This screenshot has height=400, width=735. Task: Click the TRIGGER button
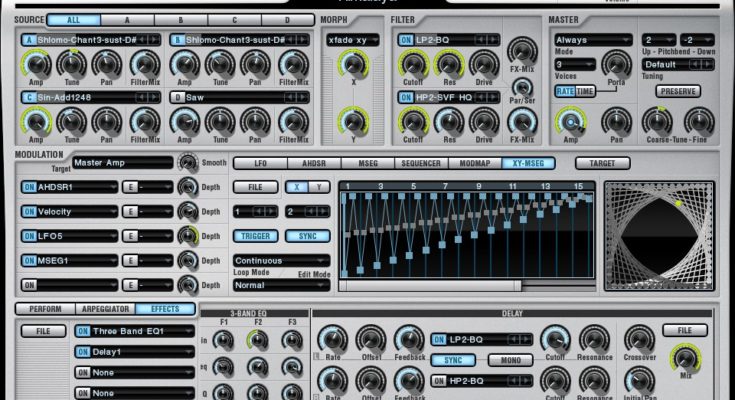point(256,236)
